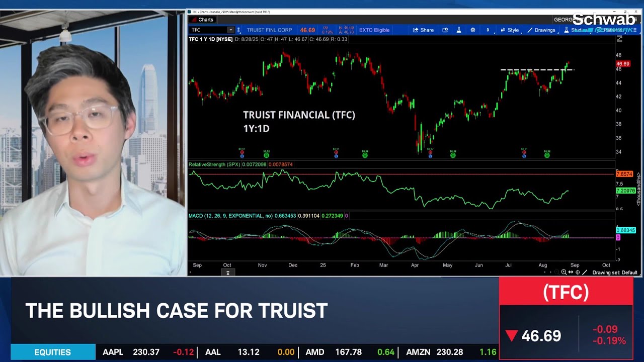Open chart settings gear icon
This screenshot has width=644, height=362.
(x=473, y=30)
